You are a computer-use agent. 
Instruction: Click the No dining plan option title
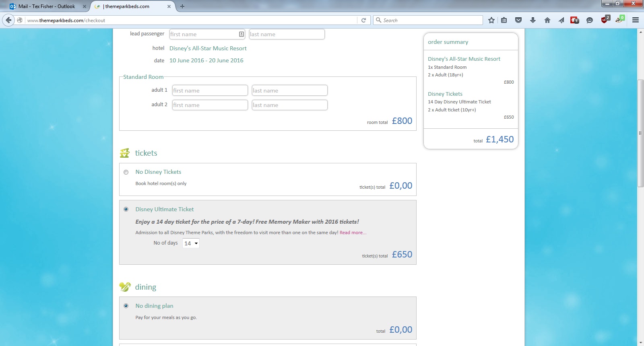155,306
